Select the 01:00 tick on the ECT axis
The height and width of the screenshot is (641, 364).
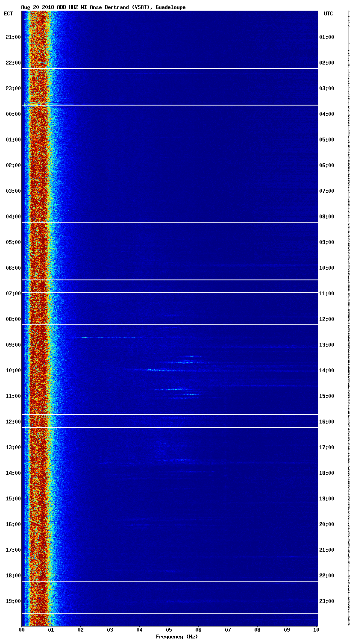click(x=13, y=140)
